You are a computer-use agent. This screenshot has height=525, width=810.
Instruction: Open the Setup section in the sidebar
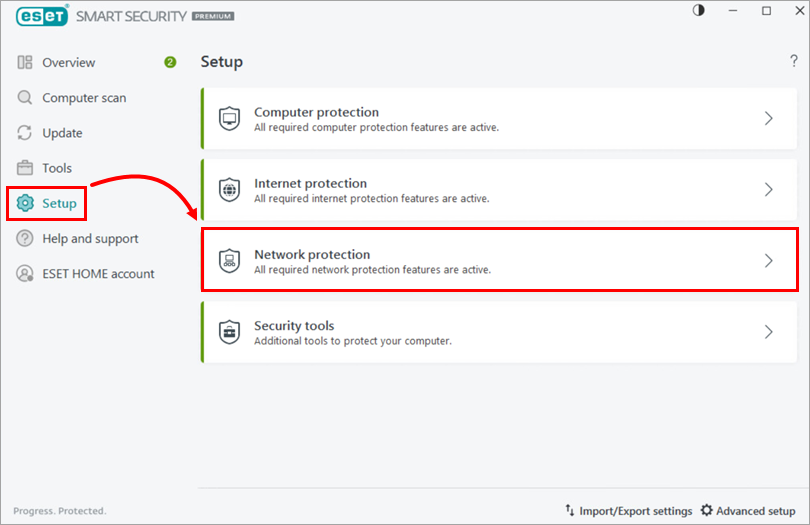[x=59, y=204]
